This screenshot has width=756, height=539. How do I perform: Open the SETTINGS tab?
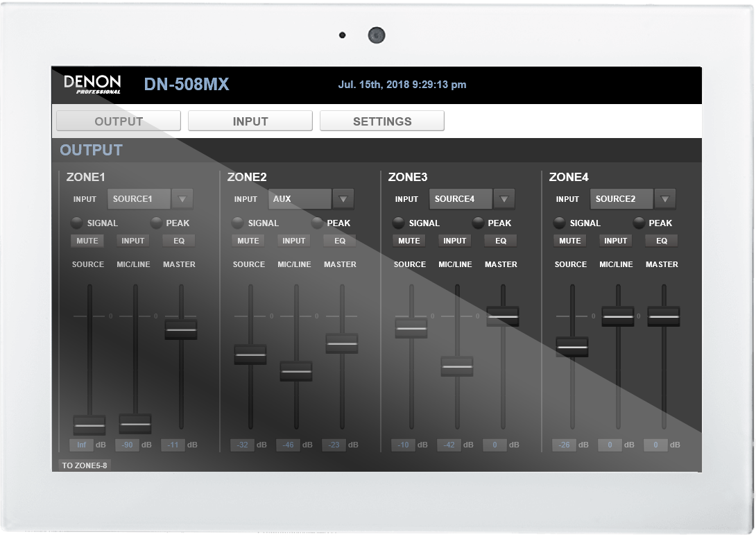point(382,121)
